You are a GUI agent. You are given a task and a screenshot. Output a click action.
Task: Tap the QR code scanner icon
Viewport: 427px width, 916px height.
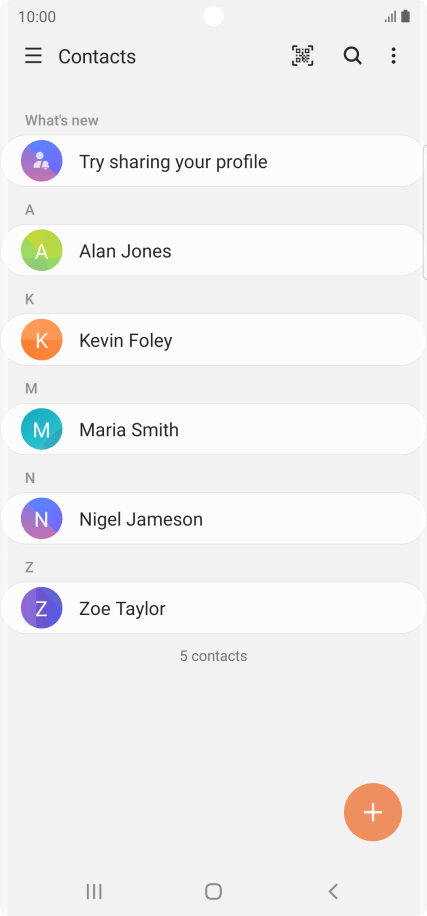(303, 56)
